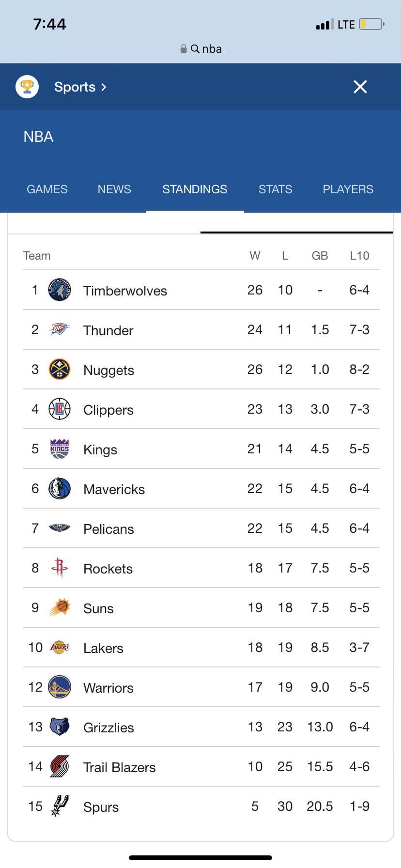Open the News tab
The width and height of the screenshot is (401, 868).
114,189
